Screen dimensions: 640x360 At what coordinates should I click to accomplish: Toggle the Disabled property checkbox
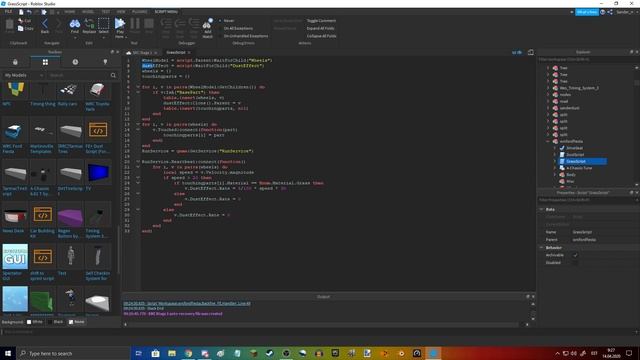click(x=575, y=262)
